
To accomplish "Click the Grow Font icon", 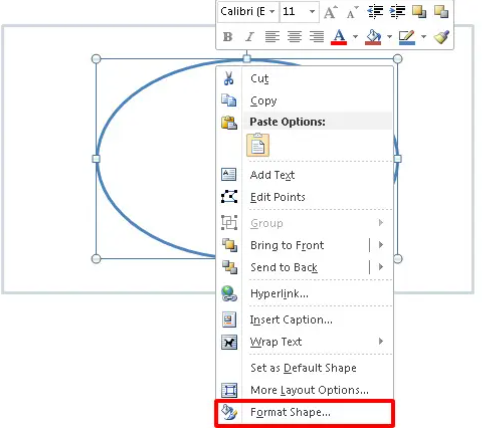I will pos(330,12).
